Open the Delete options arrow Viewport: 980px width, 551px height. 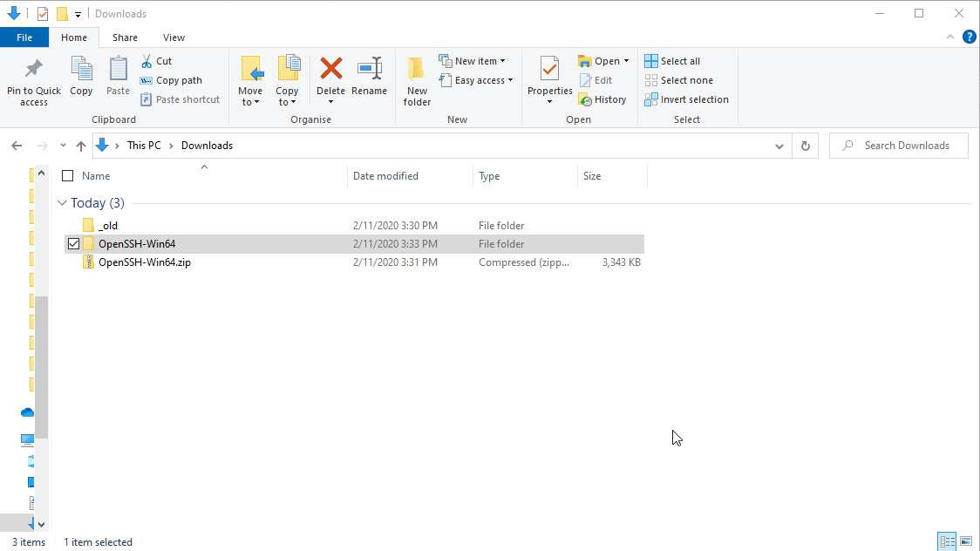tap(330, 103)
